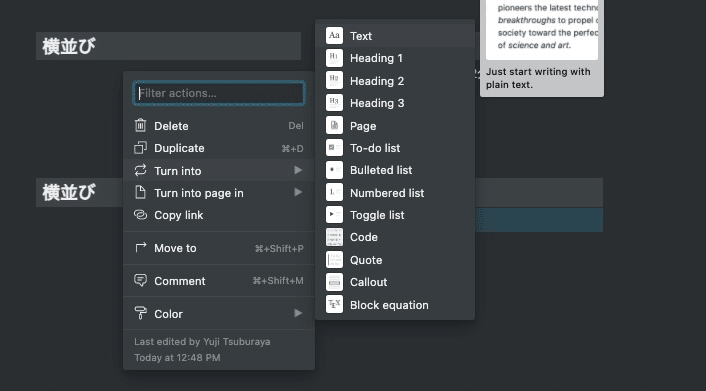This screenshot has height=391, width=706.
Task: Expand the Turn into submenu arrow
Action: [x=298, y=170]
